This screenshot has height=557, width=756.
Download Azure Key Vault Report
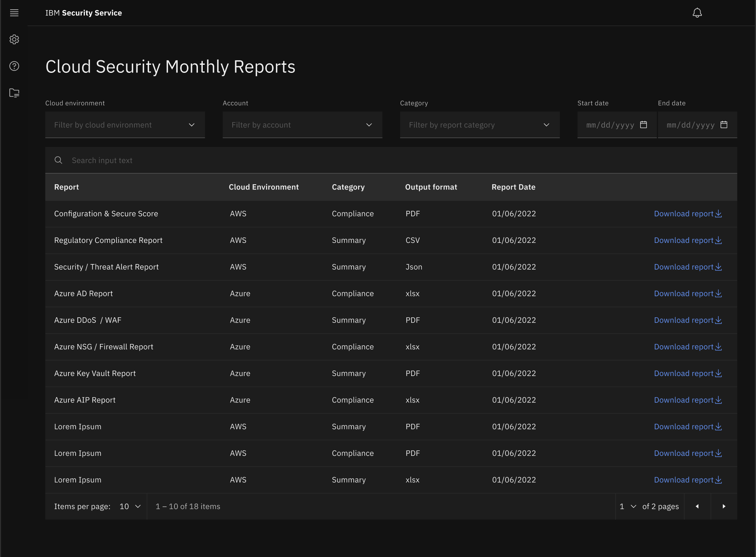(x=688, y=374)
